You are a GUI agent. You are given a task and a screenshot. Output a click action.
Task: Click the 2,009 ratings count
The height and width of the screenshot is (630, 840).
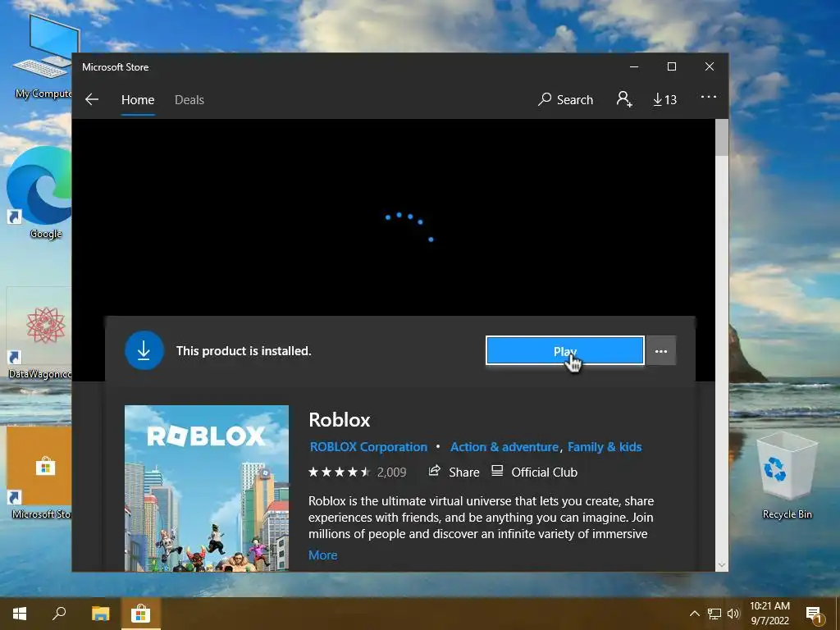[x=391, y=472]
